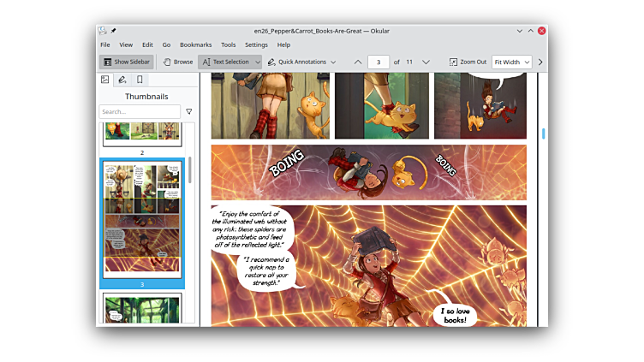
Task: Click the Quick Annotations pen icon
Action: [271, 62]
